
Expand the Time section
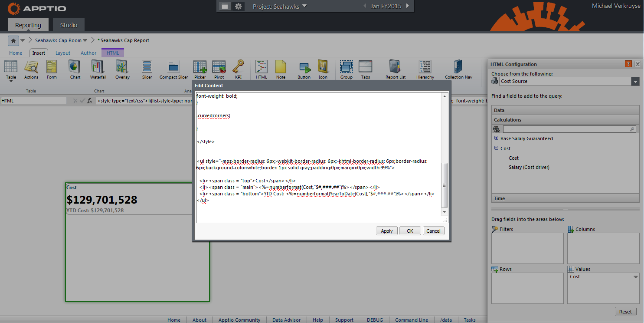566,198
